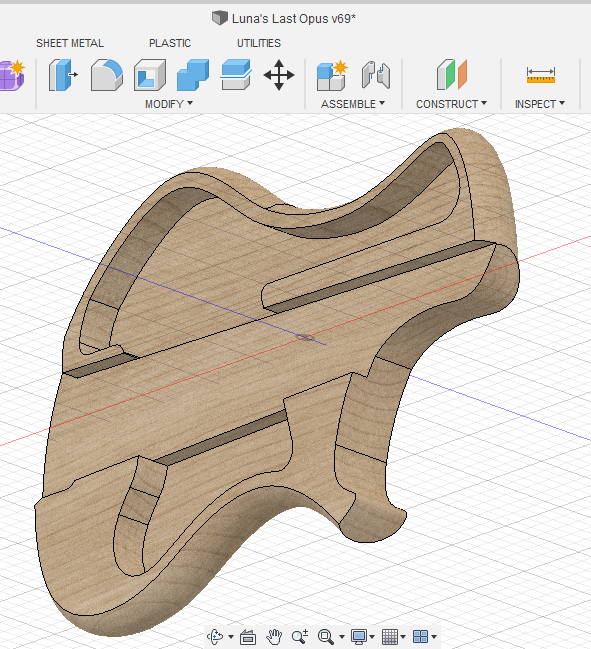Select the Press Pull tool

(x=63, y=75)
